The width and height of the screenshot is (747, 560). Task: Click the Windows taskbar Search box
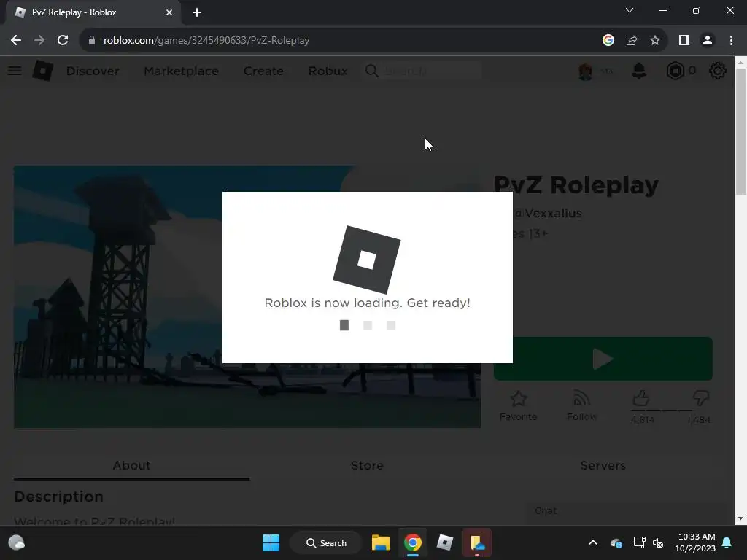point(326,542)
